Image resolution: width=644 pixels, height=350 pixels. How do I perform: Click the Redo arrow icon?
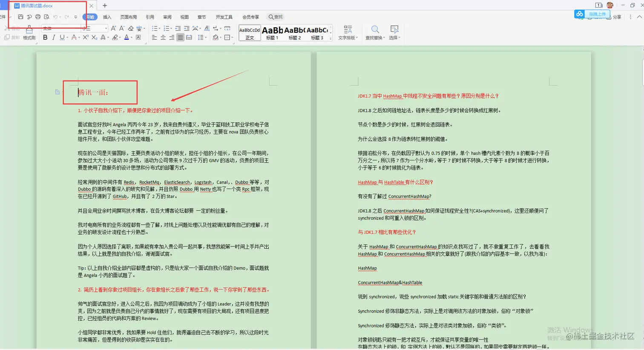(x=66, y=17)
